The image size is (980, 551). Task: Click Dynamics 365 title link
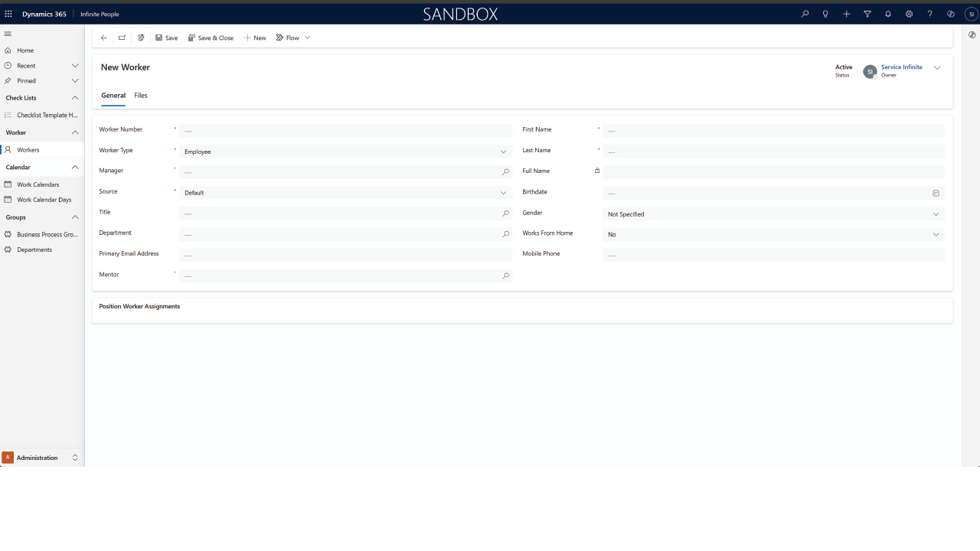pyautogui.click(x=44, y=14)
